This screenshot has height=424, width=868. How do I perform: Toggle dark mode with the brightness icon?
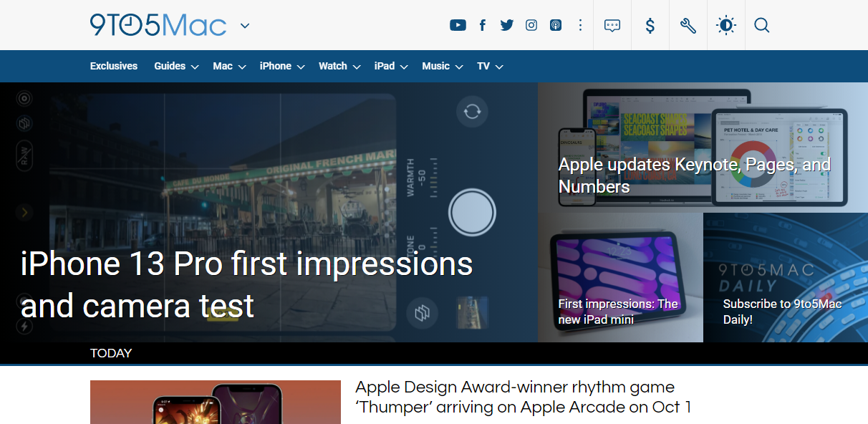click(x=726, y=26)
